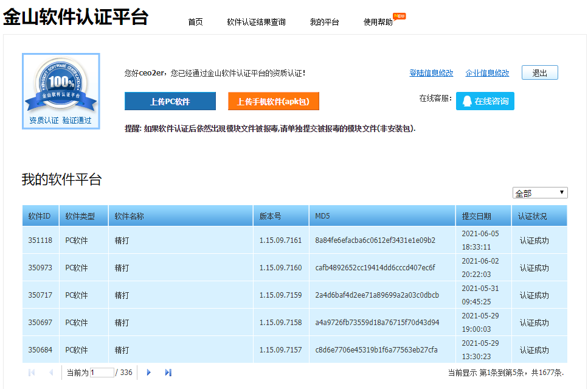Image resolution: width=588 pixels, height=389 pixels.
Task: Click the 上传PC软件 button
Action: [x=170, y=102]
